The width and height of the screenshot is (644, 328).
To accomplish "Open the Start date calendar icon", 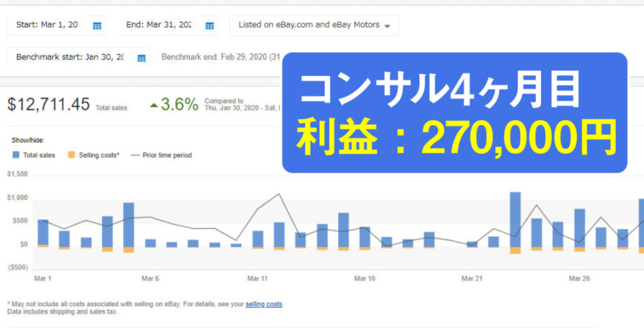I will 97,26.
